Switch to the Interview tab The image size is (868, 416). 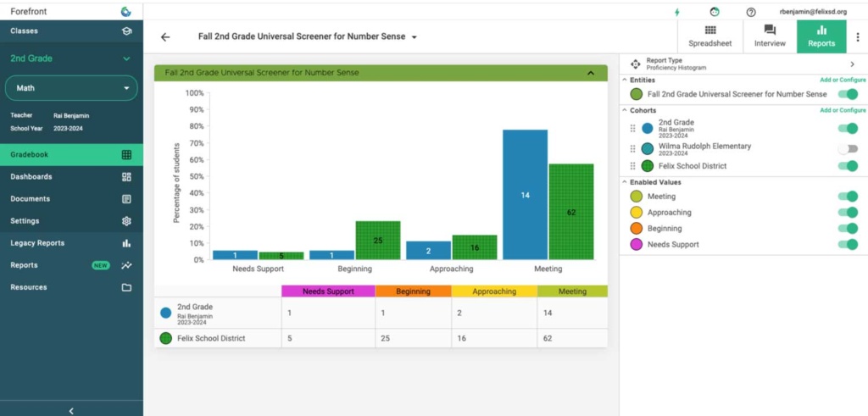770,36
